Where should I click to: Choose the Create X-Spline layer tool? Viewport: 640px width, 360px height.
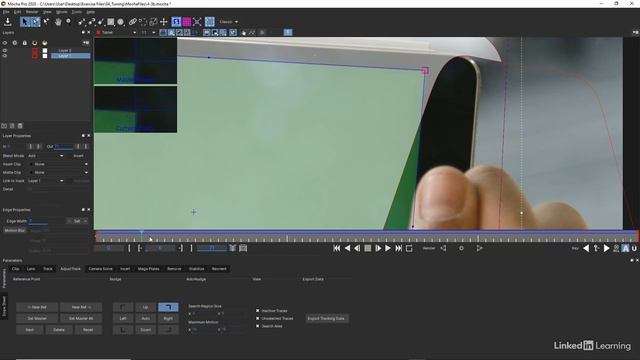[x=82, y=22]
